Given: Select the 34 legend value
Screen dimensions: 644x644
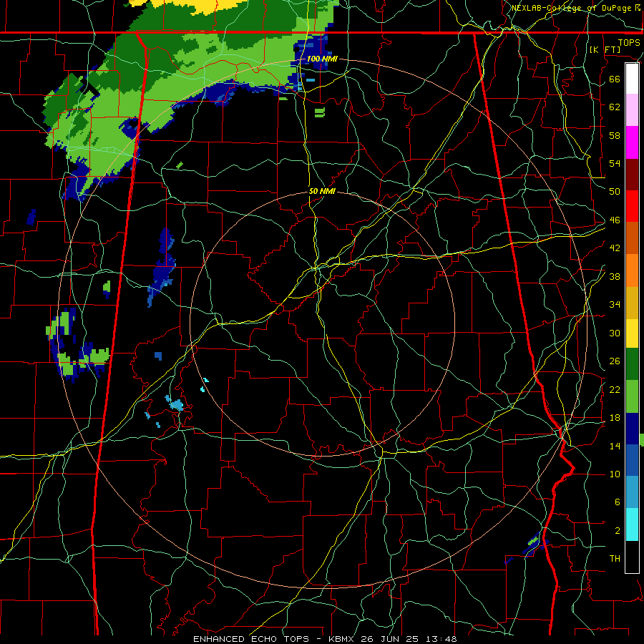Looking at the screenshot, I should (615, 304).
